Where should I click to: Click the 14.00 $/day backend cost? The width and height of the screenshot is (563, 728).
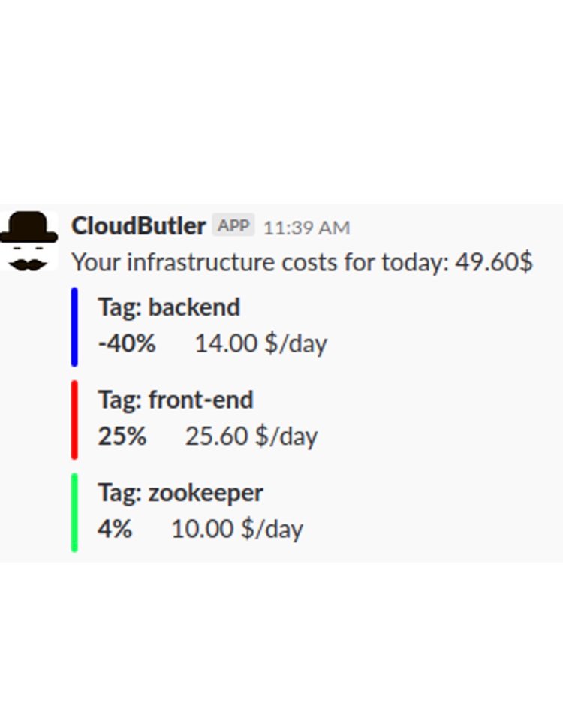pos(261,344)
